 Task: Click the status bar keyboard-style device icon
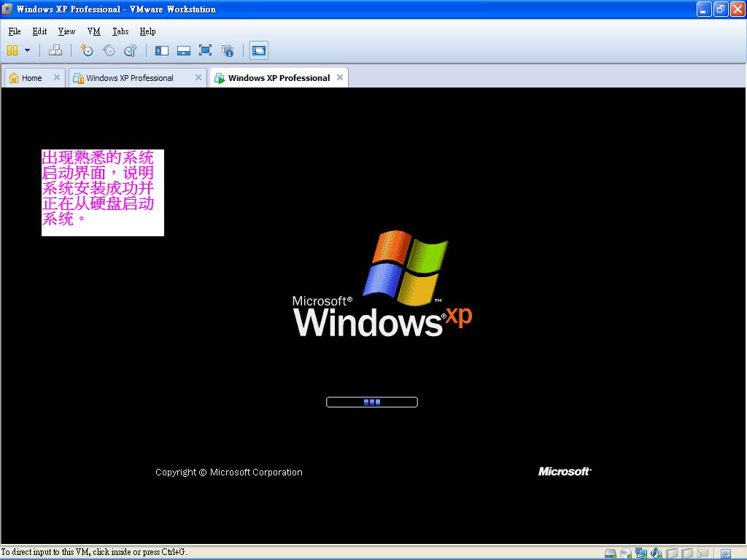click(x=703, y=553)
